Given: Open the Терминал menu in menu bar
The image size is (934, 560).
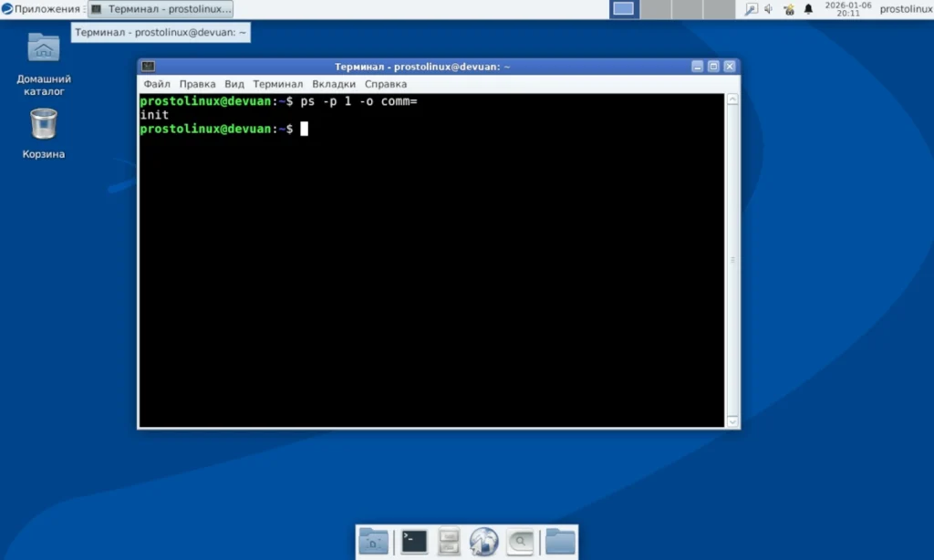Looking at the screenshot, I should click(277, 84).
